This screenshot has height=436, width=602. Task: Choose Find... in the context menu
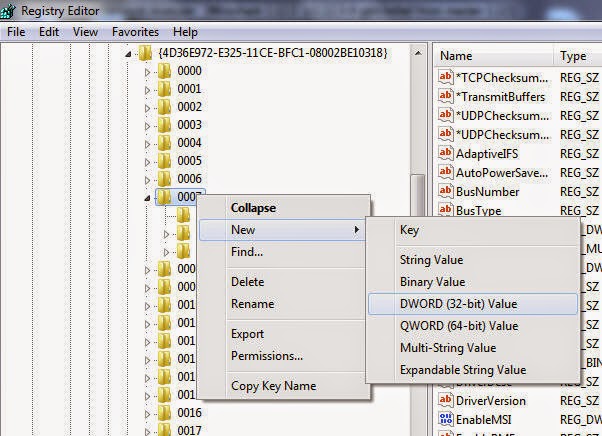tap(247, 252)
